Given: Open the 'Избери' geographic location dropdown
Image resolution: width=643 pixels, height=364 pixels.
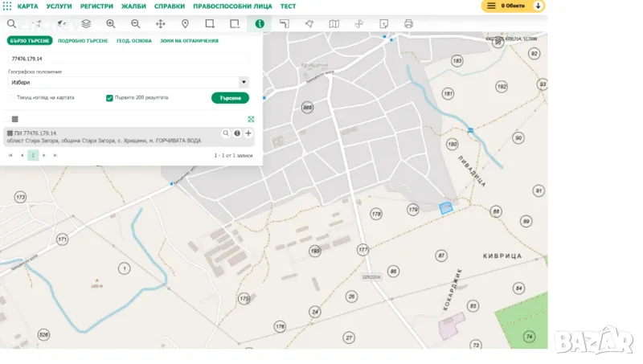Looking at the screenshot, I should (129, 82).
